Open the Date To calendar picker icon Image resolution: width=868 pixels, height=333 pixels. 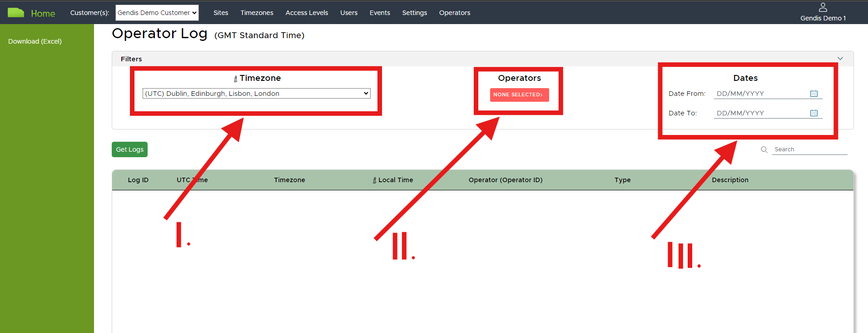click(813, 113)
